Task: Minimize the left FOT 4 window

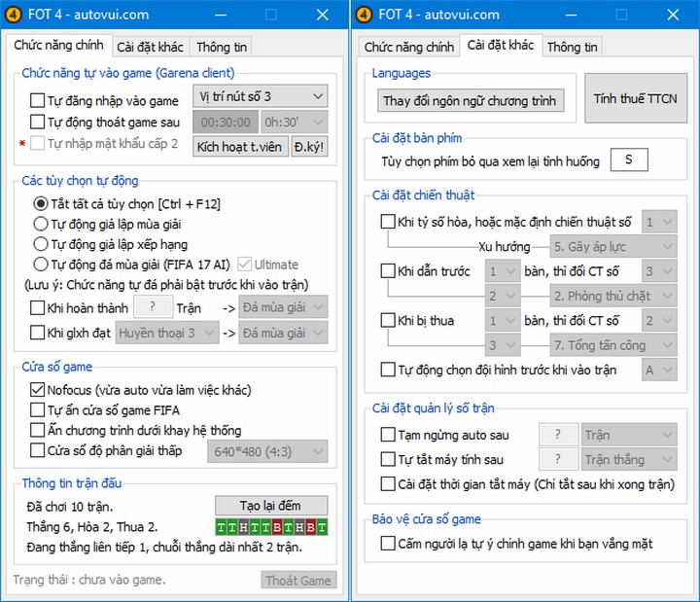Action: point(220,15)
